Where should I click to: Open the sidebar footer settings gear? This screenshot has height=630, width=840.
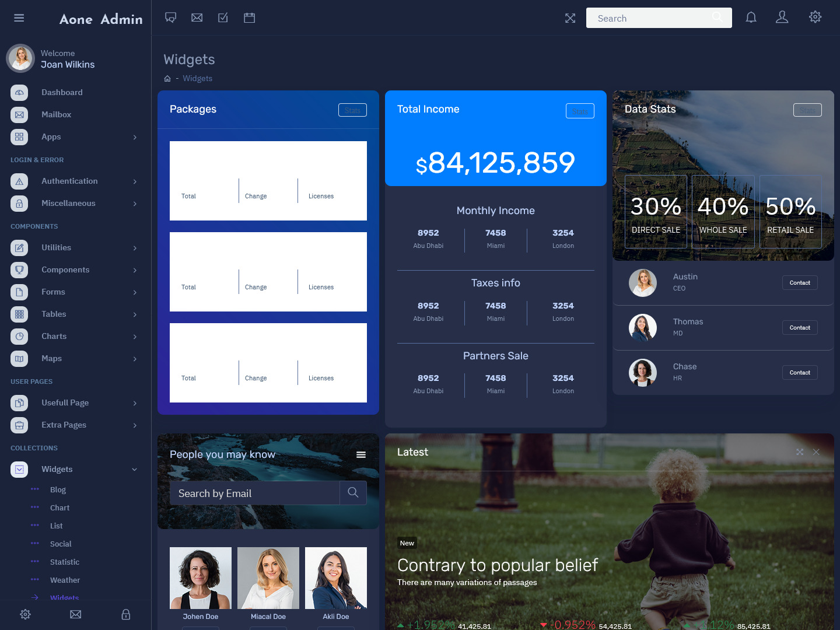pyautogui.click(x=25, y=614)
